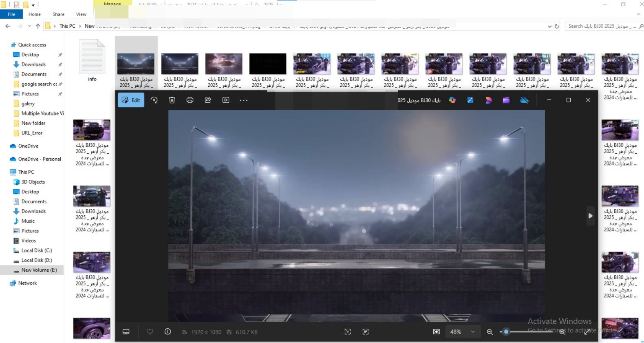
Task: Toggle the filmstrip view
Action: 126,332
